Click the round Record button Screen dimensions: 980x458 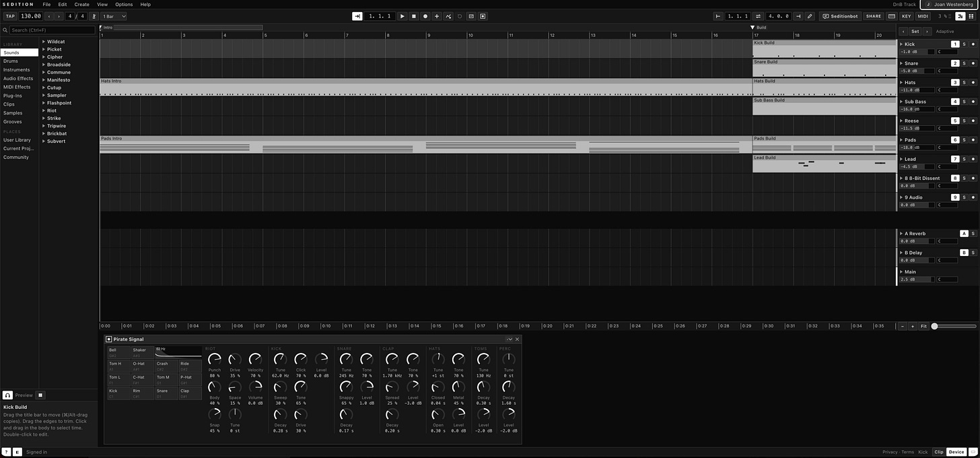pyautogui.click(x=425, y=16)
